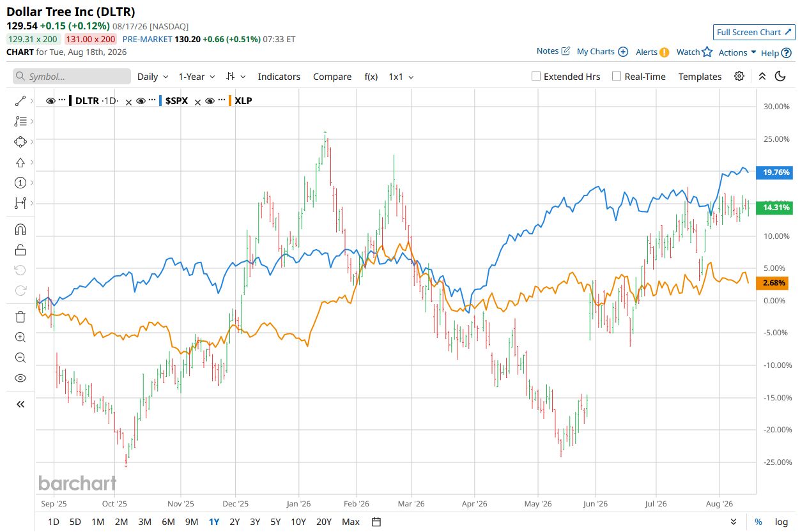
Task: Expand the measure tool group chevron
Action: [x=32, y=203]
